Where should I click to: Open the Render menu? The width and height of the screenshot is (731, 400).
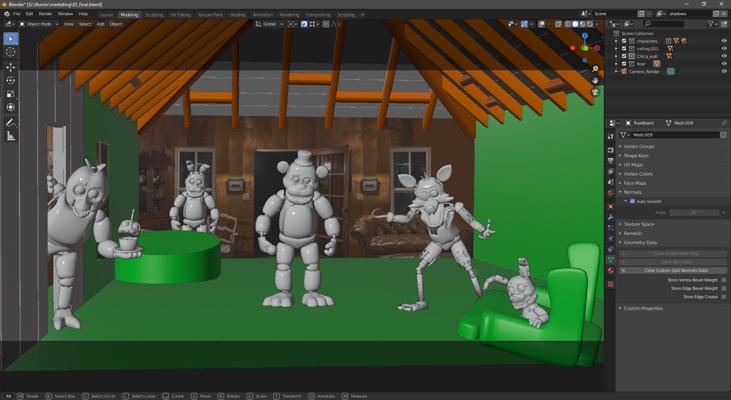point(45,14)
